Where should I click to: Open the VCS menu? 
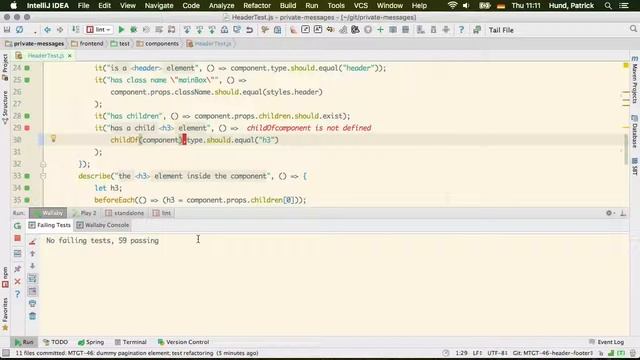tap(360, 6)
